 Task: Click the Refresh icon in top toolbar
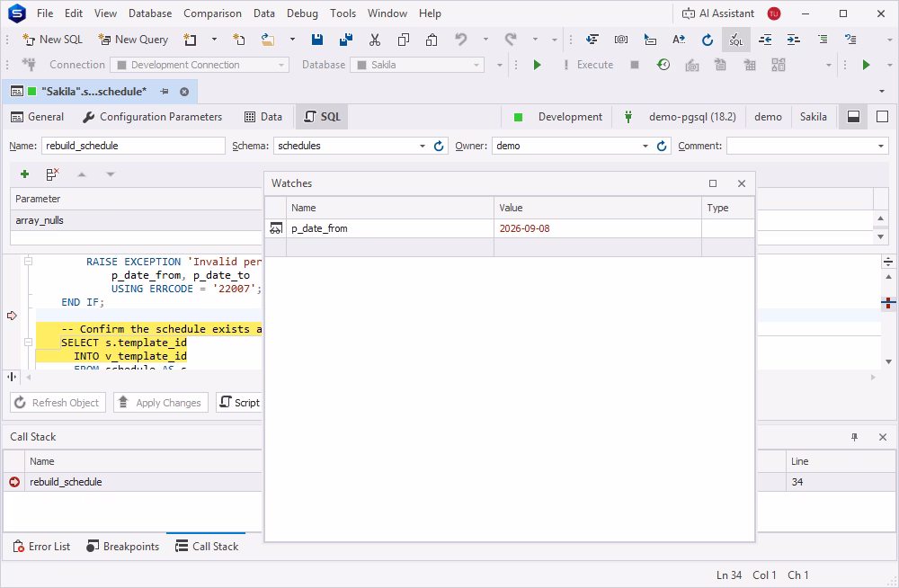pyautogui.click(x=708, y=40)
